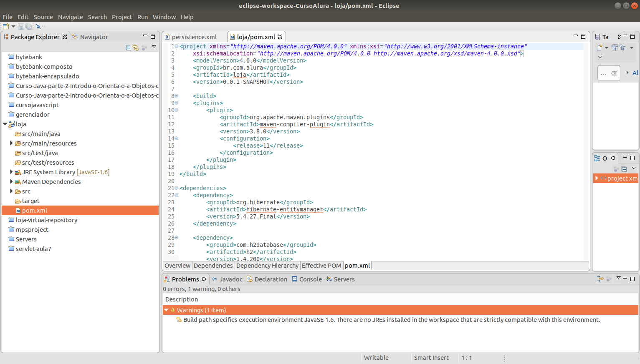The image size is (640, 364).
Task: Open the Run menu
Action: pos(142,17)
